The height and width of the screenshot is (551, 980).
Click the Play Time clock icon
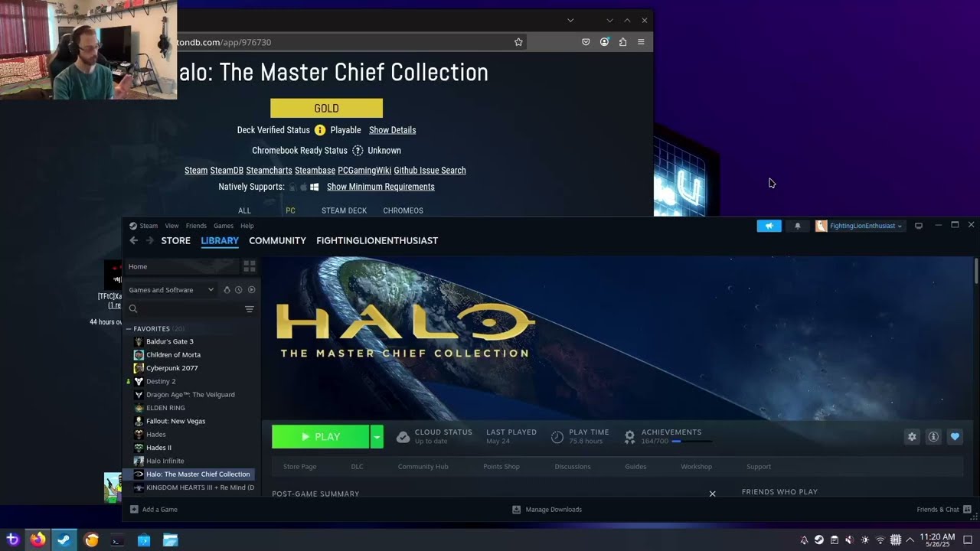pyautogui.click(x=557, y=437)
